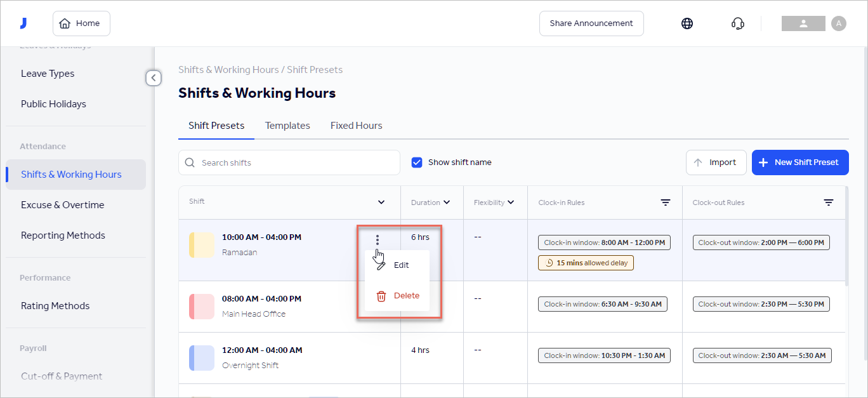Click the New Shift Preset button
Image resolution: width=868 pixels, height=398 pixels.
pyautogui.click(x=800, y=163)
